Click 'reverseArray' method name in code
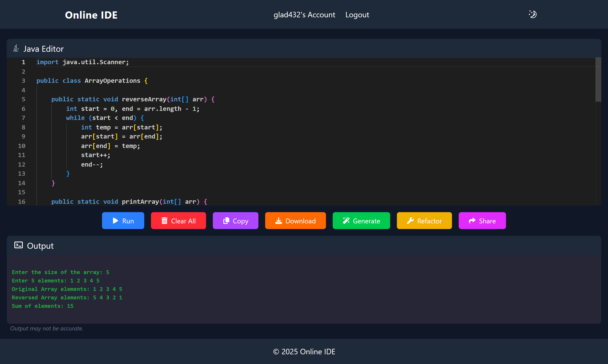The width and height of the screenshot is (608, 364). point(144,99)
